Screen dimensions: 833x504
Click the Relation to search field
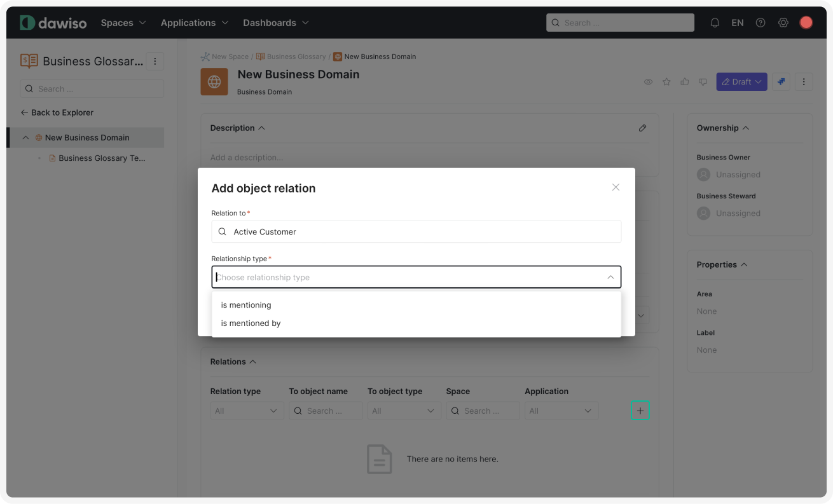coord(416,232)
